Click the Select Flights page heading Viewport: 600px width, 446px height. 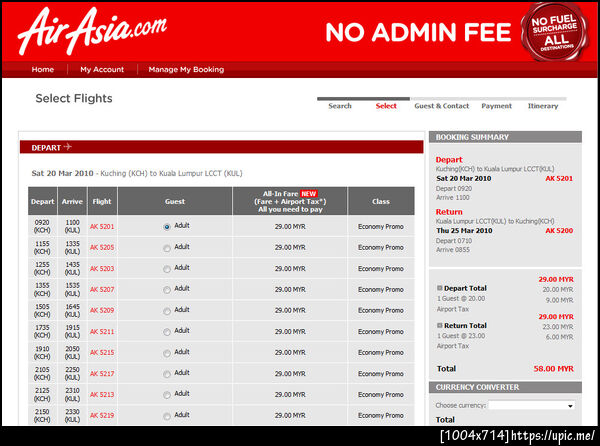74,99
